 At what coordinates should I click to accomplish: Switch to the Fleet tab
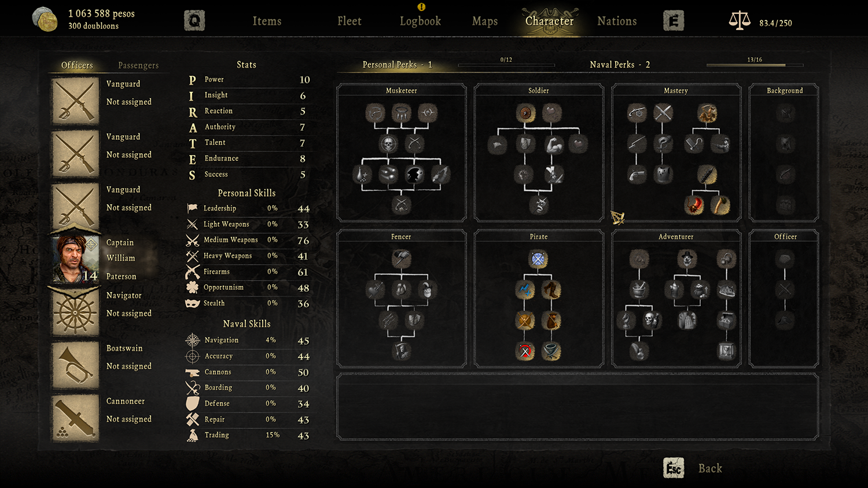tap(350, 21)
